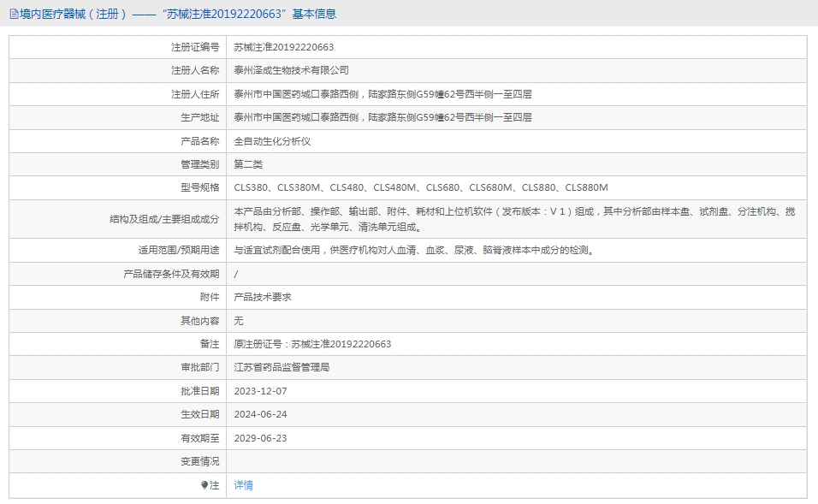Screen dimensions: 818x504
Task: Select management class 第二类
Action: tap(248, 164)
